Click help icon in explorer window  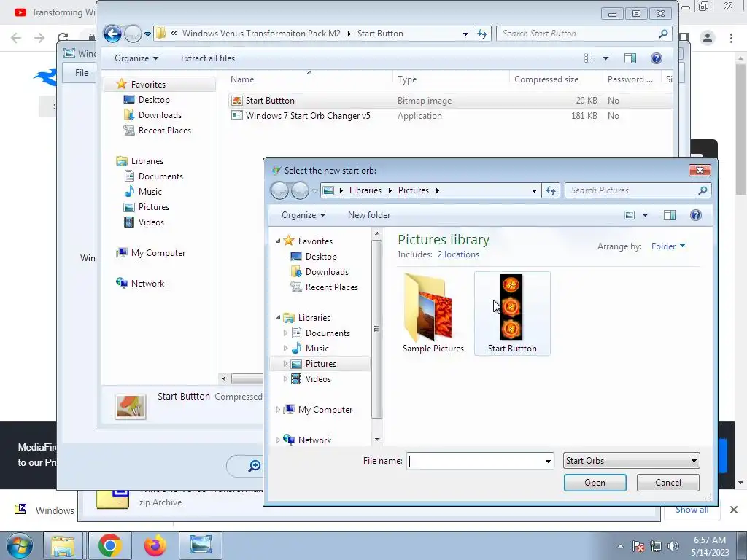(x=656, y=58)
